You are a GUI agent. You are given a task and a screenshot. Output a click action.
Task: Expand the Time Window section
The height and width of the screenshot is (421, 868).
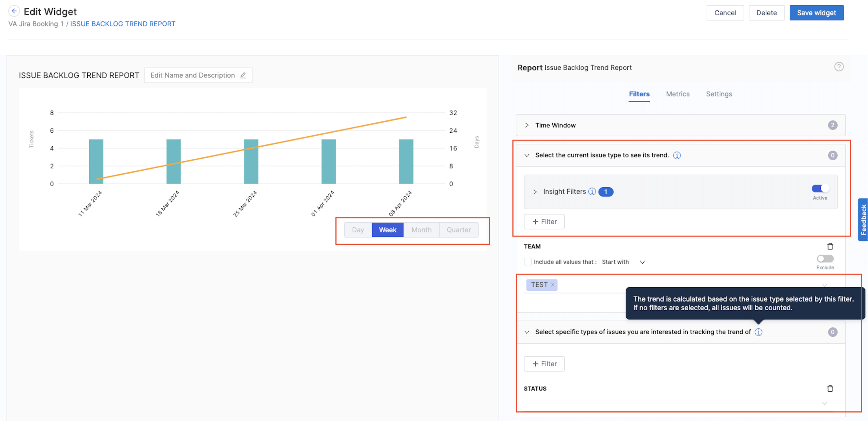(527, 125)
